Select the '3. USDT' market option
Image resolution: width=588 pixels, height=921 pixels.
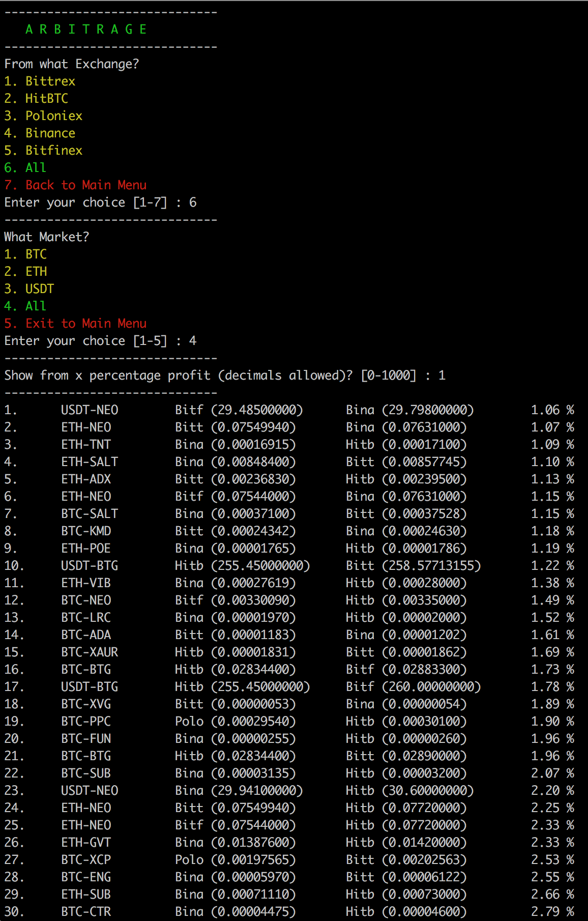pyautogui.click(x=29, y=289)
